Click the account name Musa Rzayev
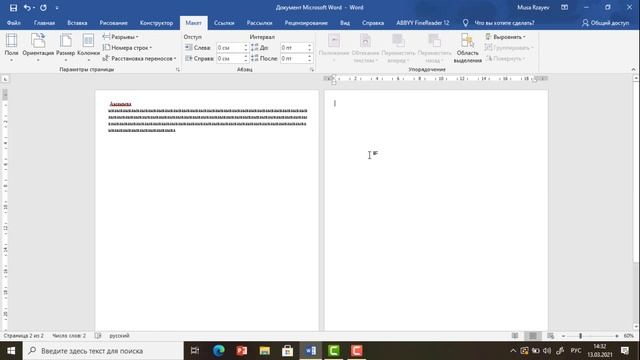The height and width of the screenshot is (360, 640). 533,7
